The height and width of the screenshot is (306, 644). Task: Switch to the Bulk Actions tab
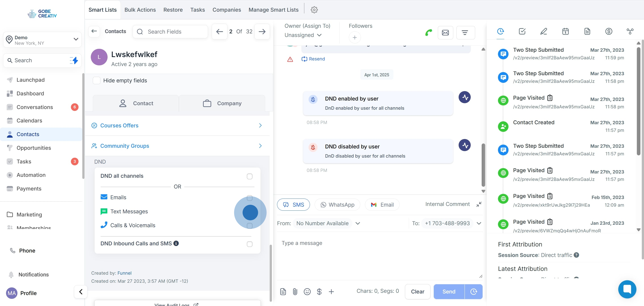[x=140, y=10]
